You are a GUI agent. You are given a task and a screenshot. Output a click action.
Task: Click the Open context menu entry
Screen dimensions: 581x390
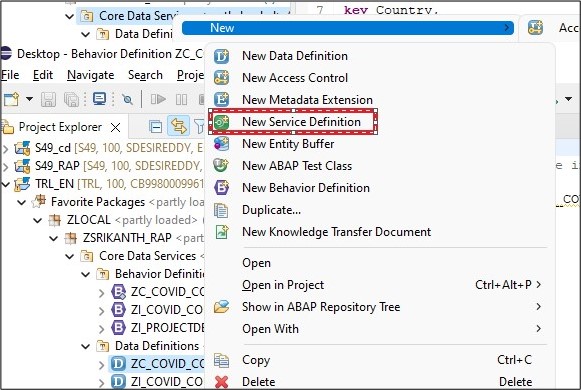[x=256, y=263]
